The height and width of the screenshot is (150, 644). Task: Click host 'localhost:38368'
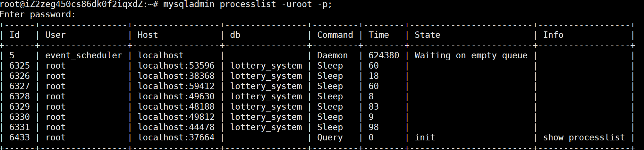pos(176,76)
